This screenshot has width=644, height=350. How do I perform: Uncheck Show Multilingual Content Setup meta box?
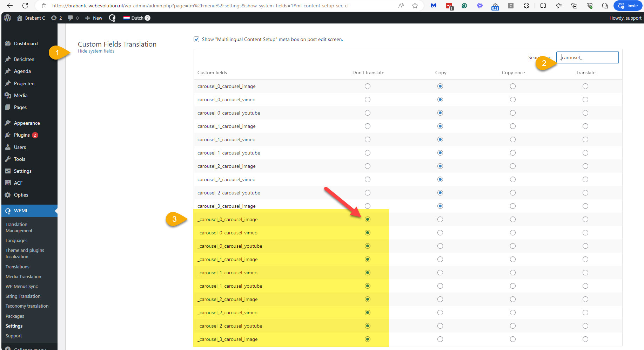point(197,39)
